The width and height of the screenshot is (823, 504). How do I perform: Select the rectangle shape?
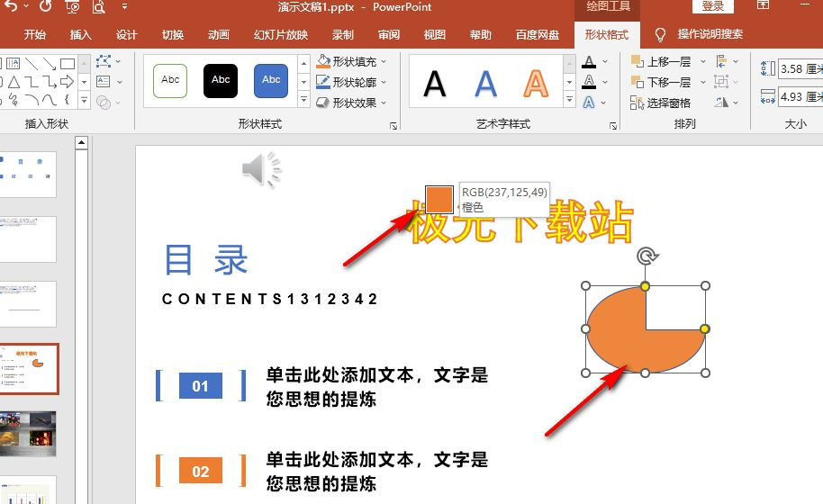coord(68,64)
